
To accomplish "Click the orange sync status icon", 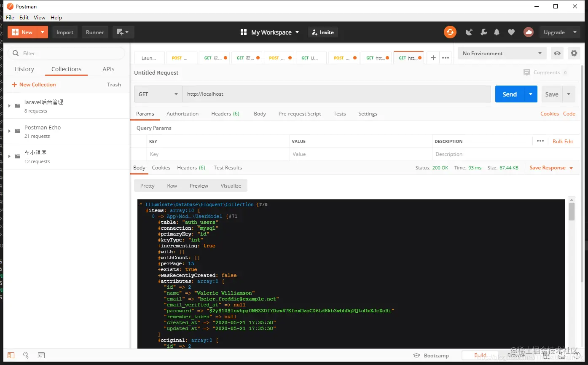I will 450,32.
